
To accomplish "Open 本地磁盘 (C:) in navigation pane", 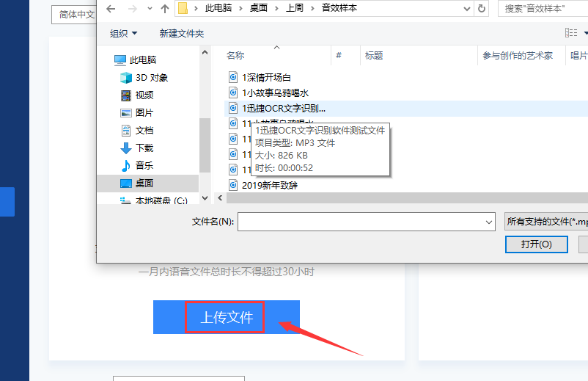I will 161,200.
